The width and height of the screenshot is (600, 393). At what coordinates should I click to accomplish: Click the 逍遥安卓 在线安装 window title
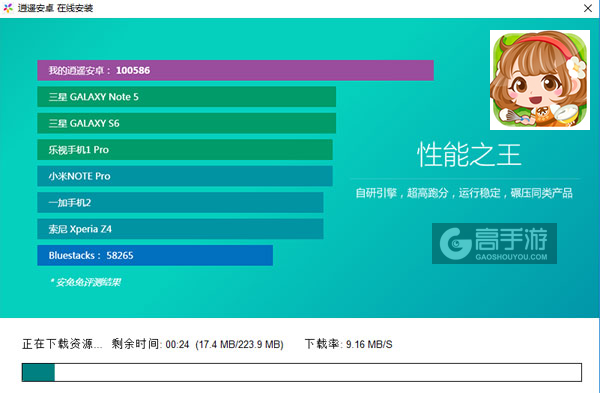(55, 8)
